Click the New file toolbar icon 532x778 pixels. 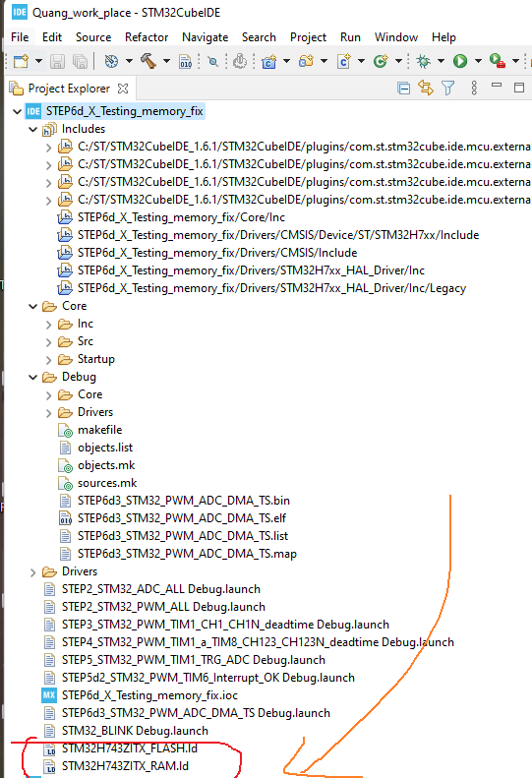pos(21,61)
